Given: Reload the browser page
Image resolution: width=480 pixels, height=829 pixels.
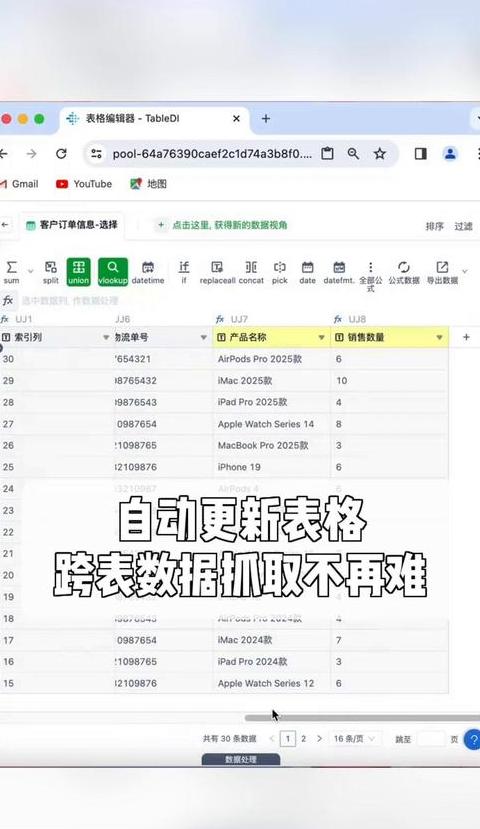Looking at the screenshot, I should point(61,153).
